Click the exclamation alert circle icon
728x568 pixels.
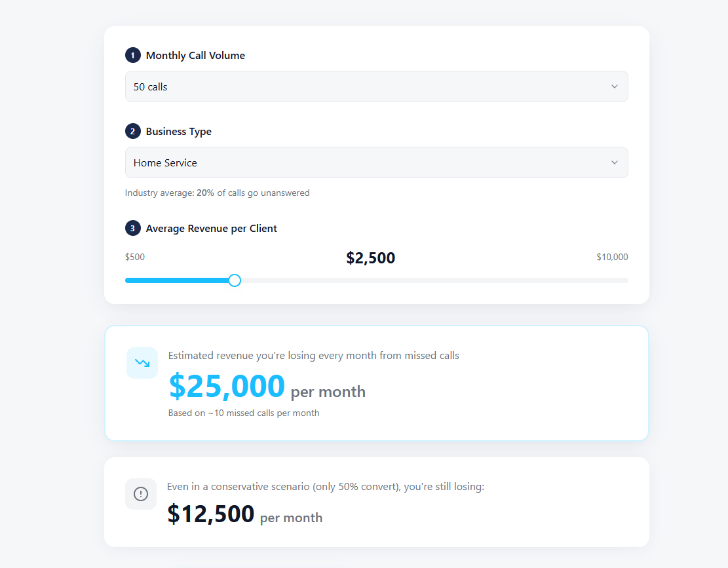[141, 494]
